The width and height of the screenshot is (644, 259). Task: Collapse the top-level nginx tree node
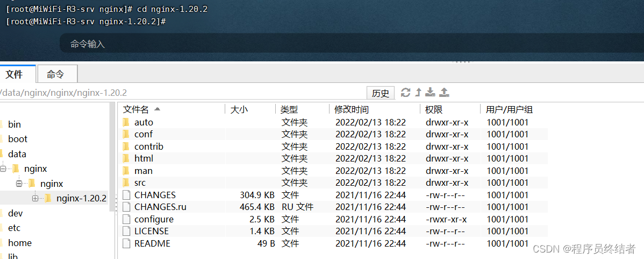coord(3,169)
